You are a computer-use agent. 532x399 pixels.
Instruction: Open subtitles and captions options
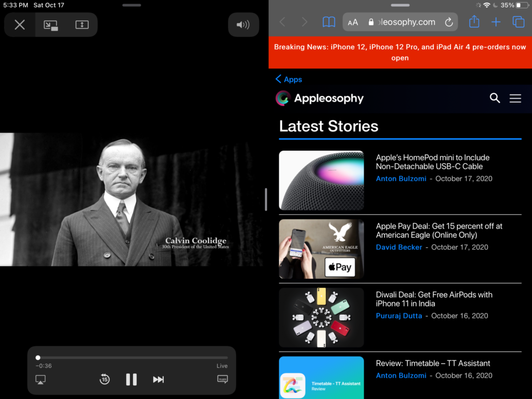pyautogui.click(x=222, y=379)
